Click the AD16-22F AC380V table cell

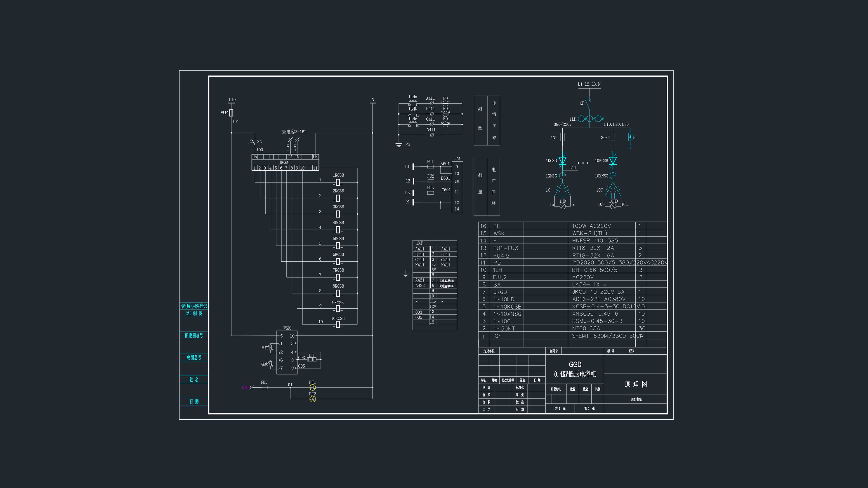click(x=599, y=299)
